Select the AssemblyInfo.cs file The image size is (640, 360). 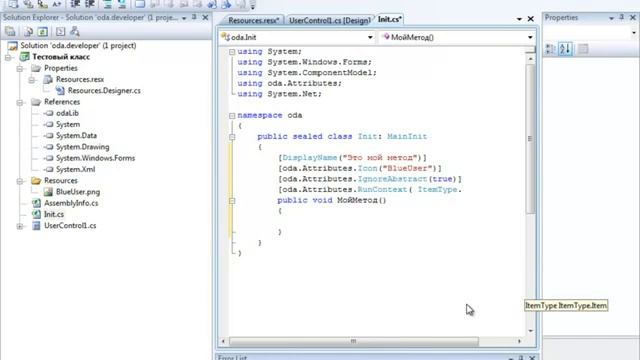tap(71, 203)
